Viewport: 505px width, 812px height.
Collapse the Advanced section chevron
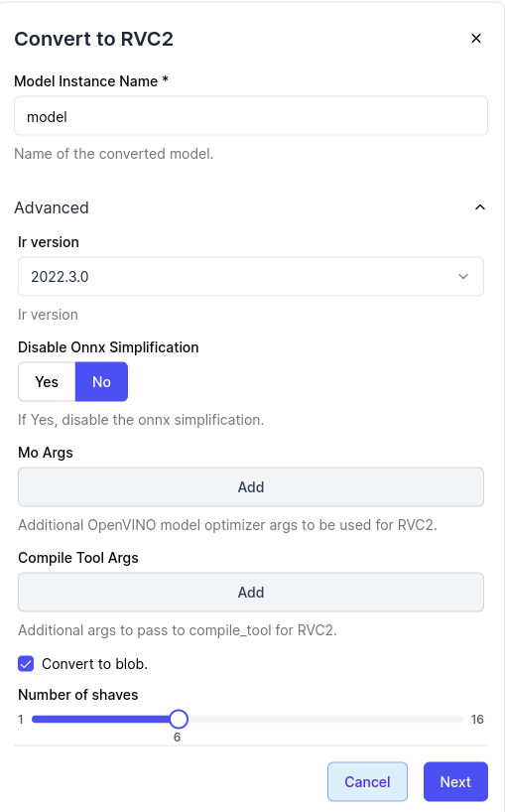(480, 207)
